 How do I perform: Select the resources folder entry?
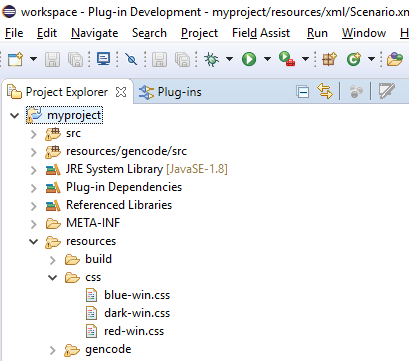[x=91, y=241]
